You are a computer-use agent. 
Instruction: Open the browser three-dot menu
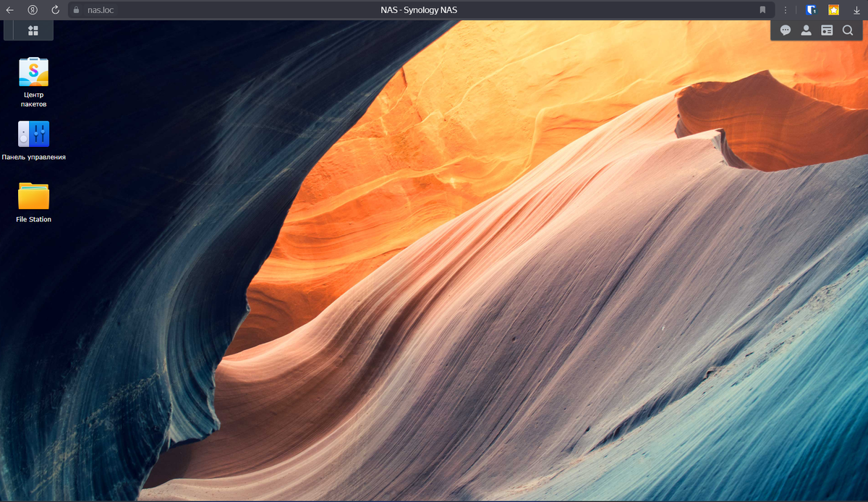click(786, 10)
